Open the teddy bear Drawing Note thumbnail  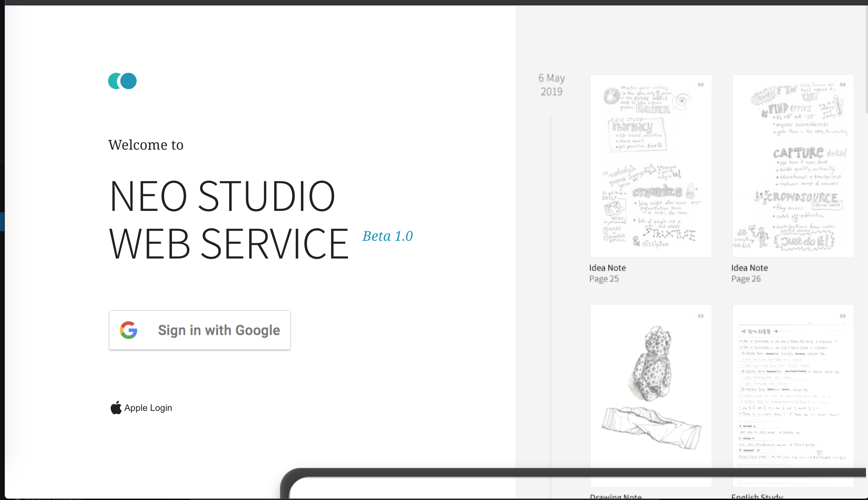coord(651,395)
